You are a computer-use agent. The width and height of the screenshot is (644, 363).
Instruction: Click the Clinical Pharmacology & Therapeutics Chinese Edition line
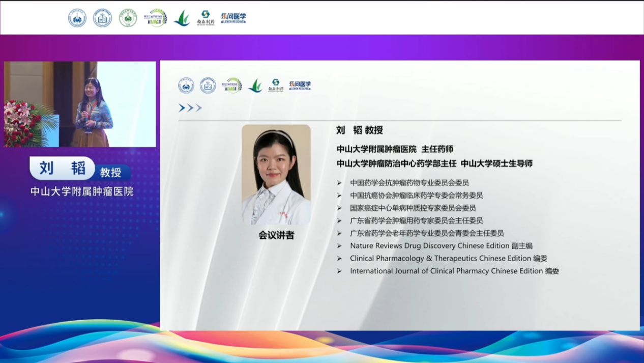point(449,258)
